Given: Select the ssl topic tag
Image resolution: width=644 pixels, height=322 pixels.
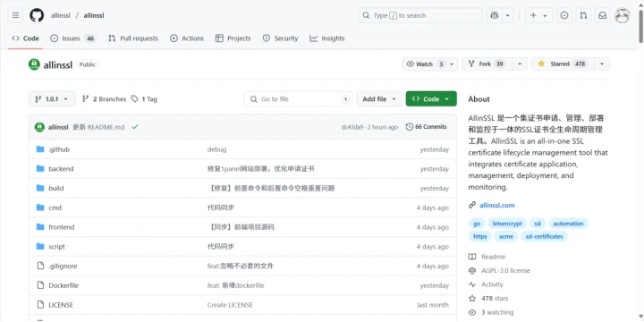Looking at the screenshot, I should pyautogui.click(x=538, y=224).
